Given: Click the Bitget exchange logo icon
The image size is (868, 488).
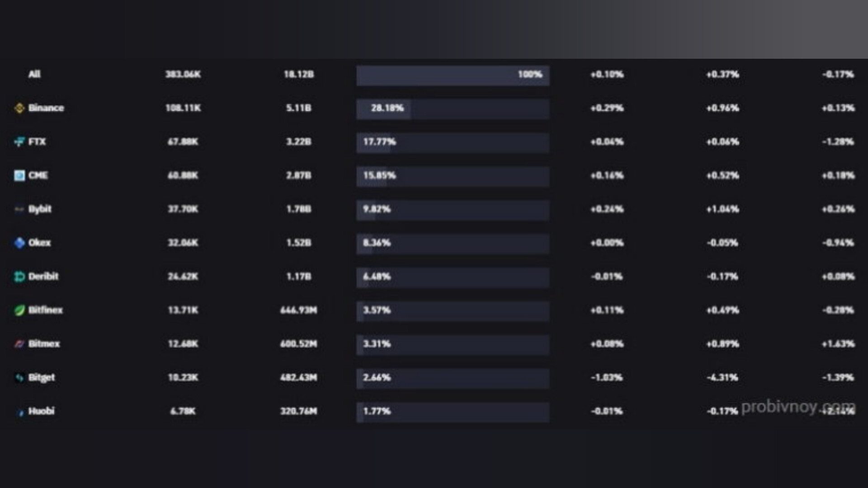Looking at the screenshot, I should coord(19,378).
